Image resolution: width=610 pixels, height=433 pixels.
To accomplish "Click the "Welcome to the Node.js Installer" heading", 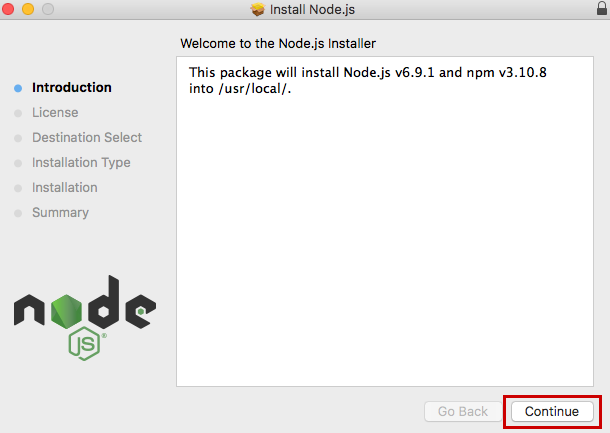I will (278, 44).
